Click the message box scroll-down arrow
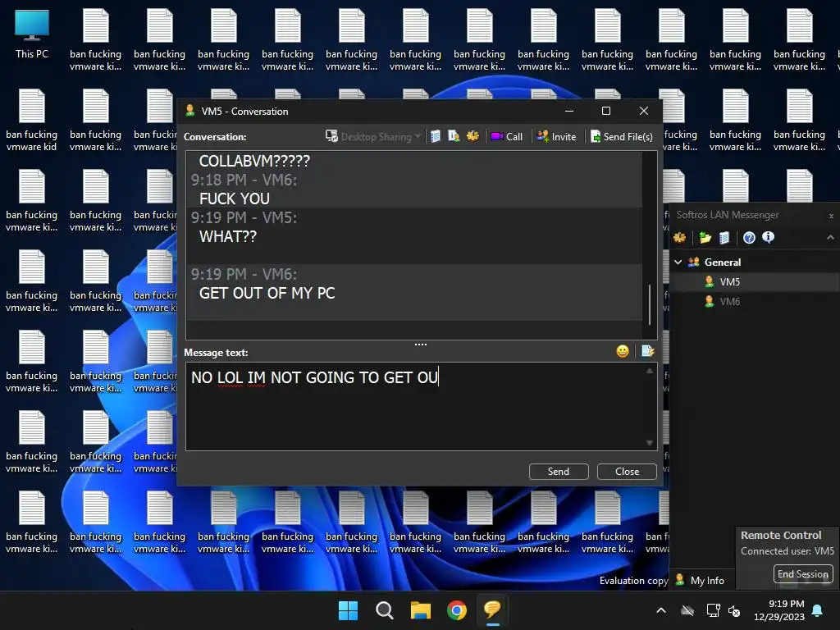The height and width of the screenshot is (630, 840). (650, 443)
